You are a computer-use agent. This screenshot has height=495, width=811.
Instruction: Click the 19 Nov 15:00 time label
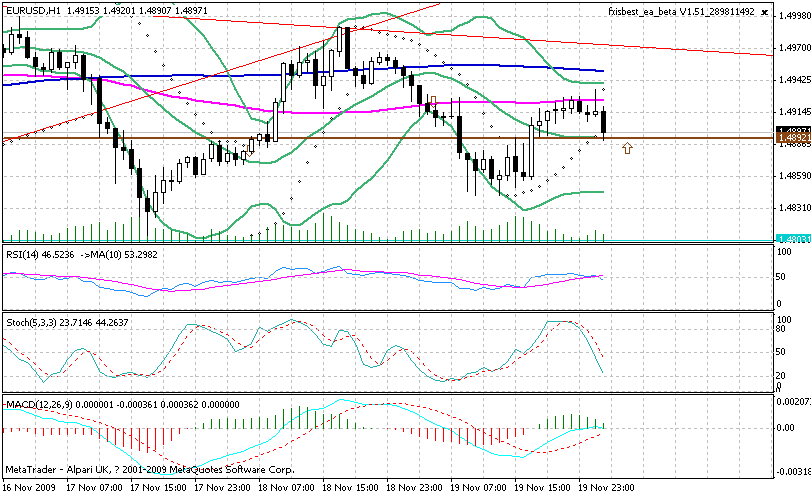542,487
